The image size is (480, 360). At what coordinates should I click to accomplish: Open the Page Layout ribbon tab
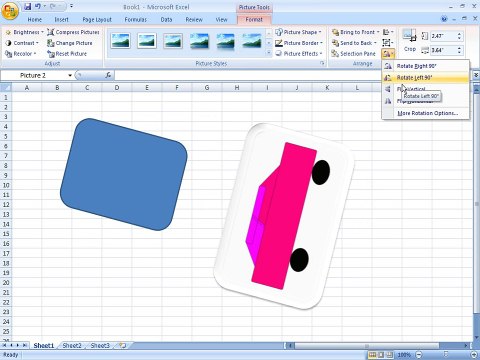click(x=97, y=20)
